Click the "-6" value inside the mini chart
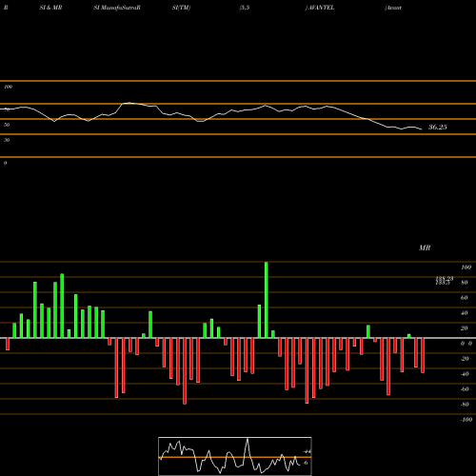The width and height of the screenshot is (476, 476). [x=306, y=463]
